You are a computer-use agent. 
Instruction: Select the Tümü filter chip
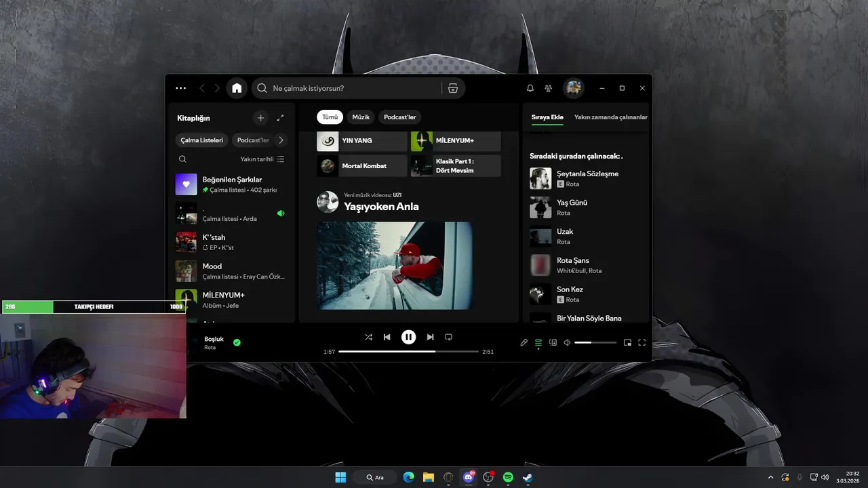(330, 117)
